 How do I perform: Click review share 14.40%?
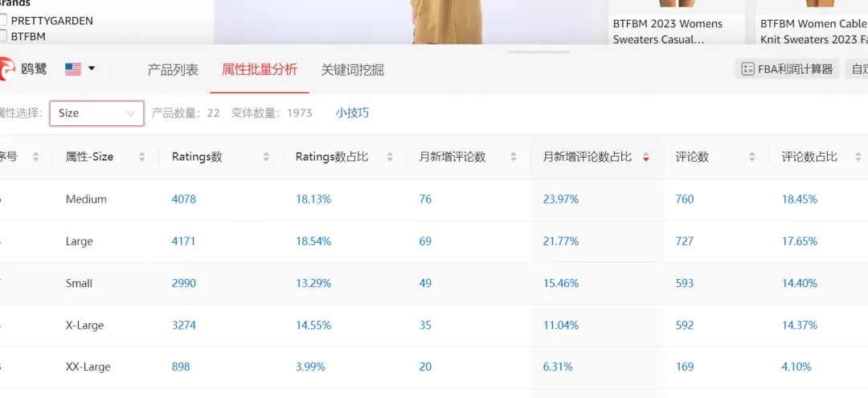800,283
